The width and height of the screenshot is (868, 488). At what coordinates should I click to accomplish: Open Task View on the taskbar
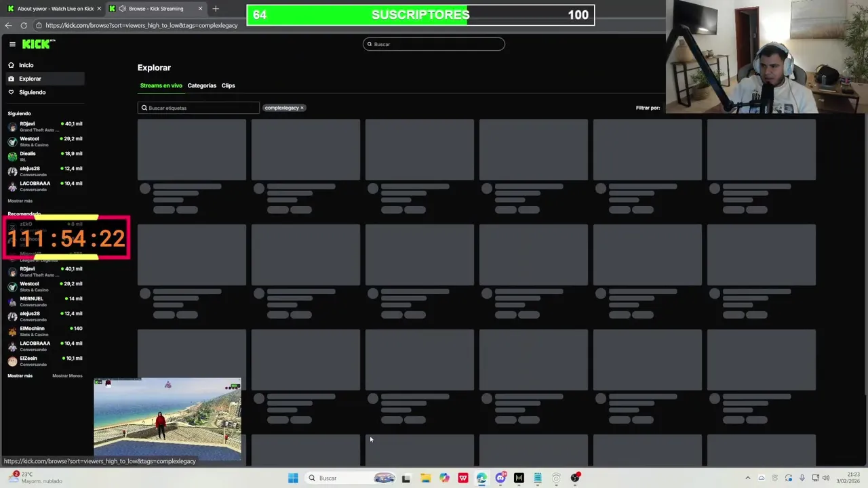pyautogui.click(x=406, y=478)
